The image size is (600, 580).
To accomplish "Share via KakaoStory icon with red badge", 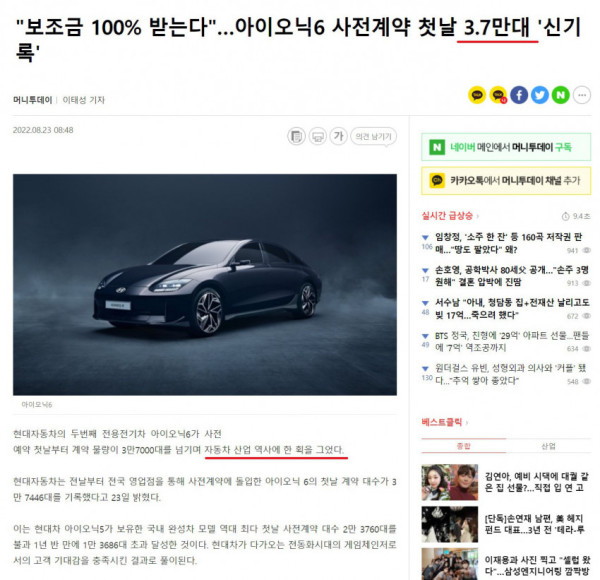I will tap(498, 95).
